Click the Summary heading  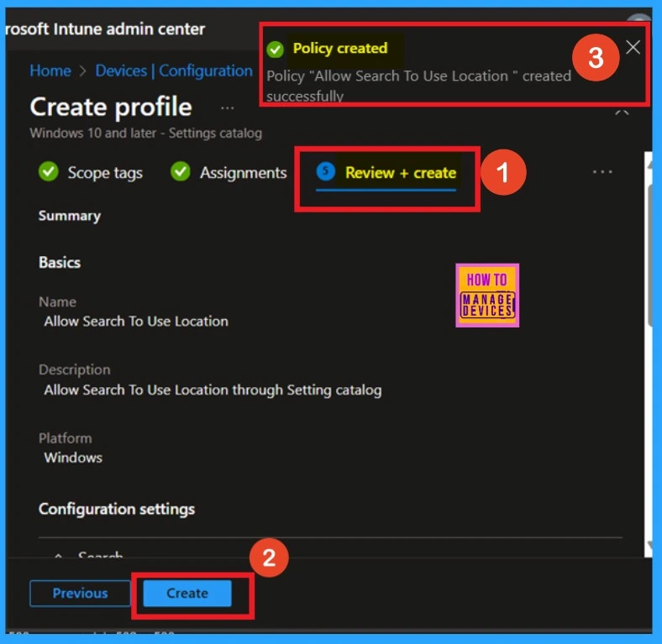70,216
